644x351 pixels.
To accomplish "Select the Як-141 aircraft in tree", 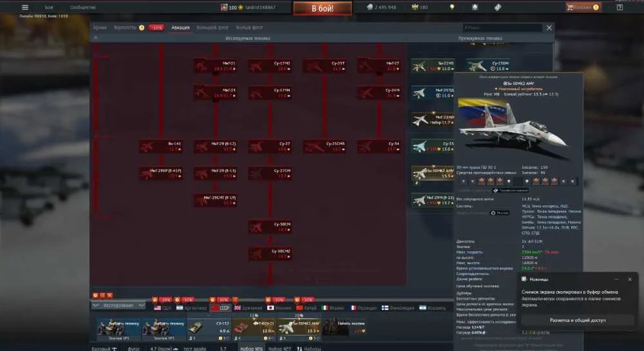I will click(161, 146).
